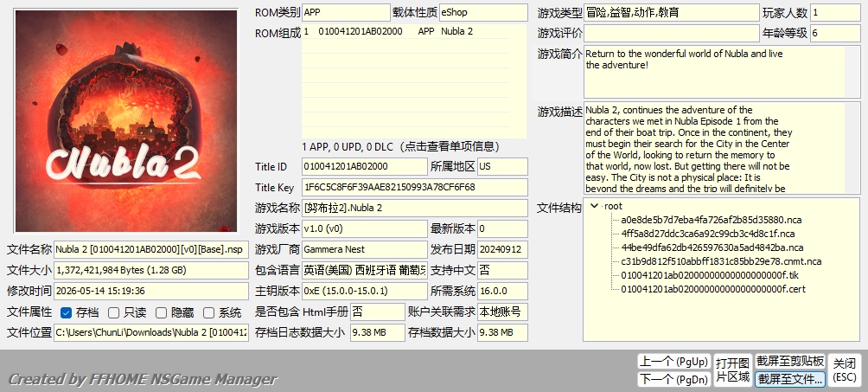Open the image area with 打开图片区域
Screen dimensions: 868x392
tap(732, 370)
